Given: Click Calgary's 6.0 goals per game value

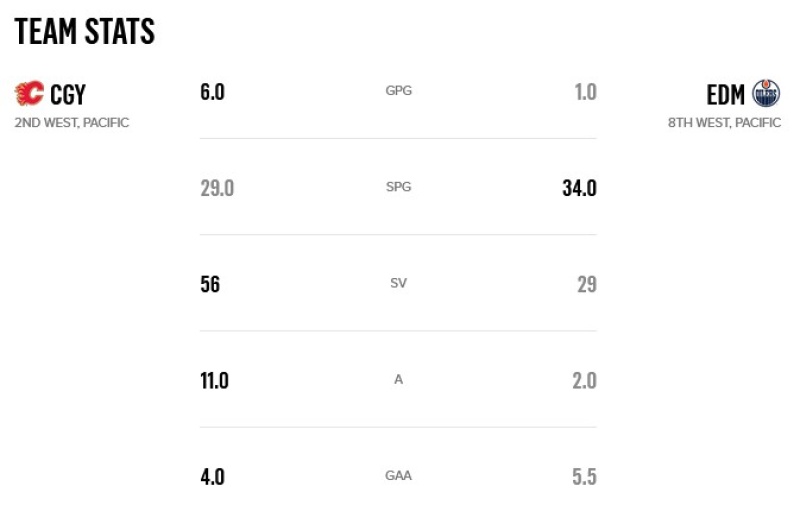Looking at the screenshot, I should (212, 92).
